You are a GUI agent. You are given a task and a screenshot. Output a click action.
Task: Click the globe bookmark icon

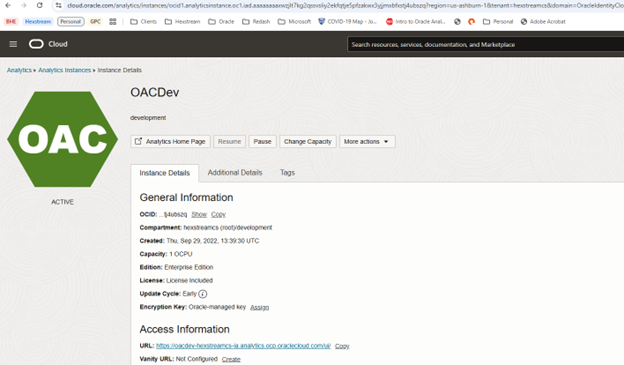coord(457,21)
